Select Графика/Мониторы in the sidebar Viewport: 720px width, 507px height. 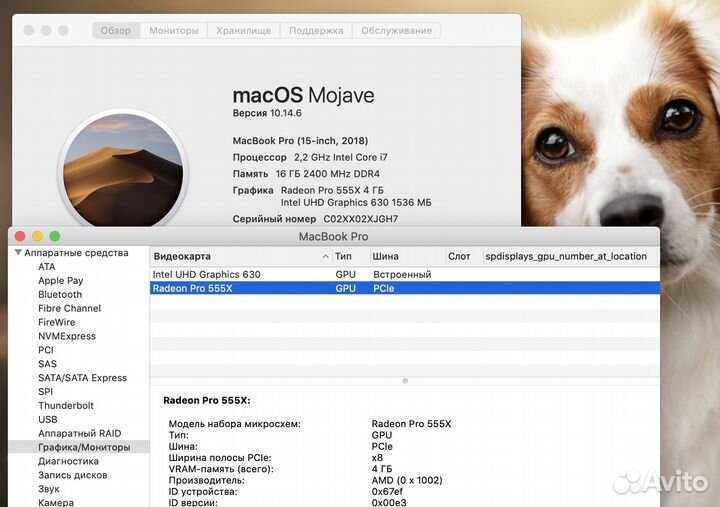(x=79, y=447)
